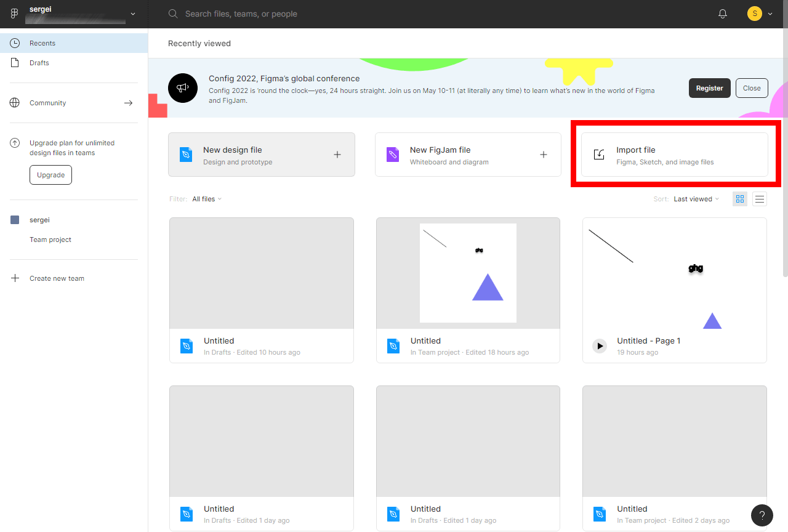
Task: Click Import file card
Action: click(675, 155)
